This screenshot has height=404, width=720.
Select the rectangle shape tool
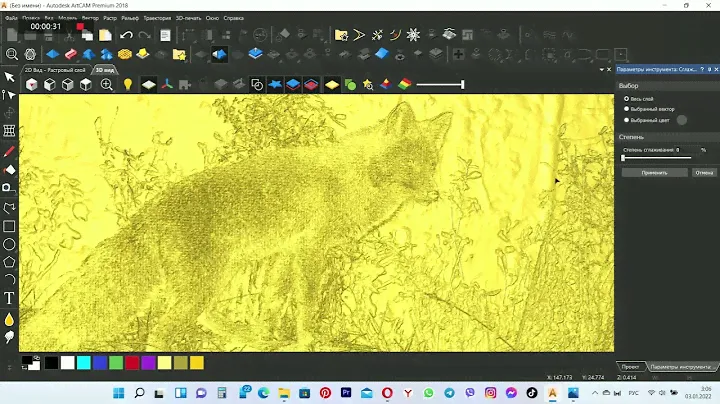10,225
